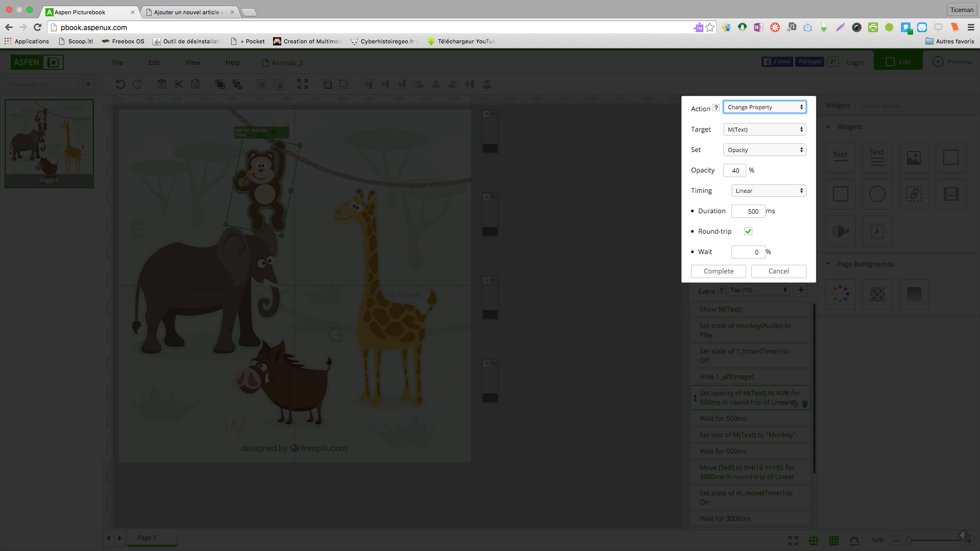
Task: Click the Wait percentage field
Action: click(x=748, y=252)
